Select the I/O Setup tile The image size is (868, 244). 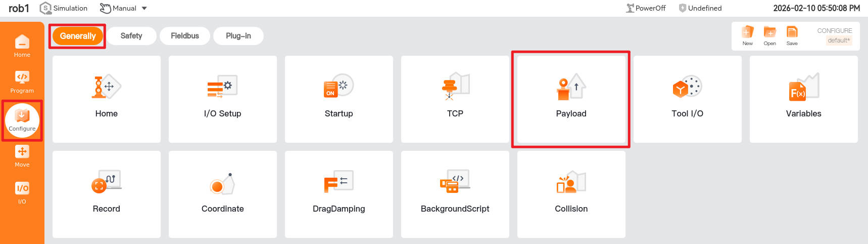click(x=222, y=99)
